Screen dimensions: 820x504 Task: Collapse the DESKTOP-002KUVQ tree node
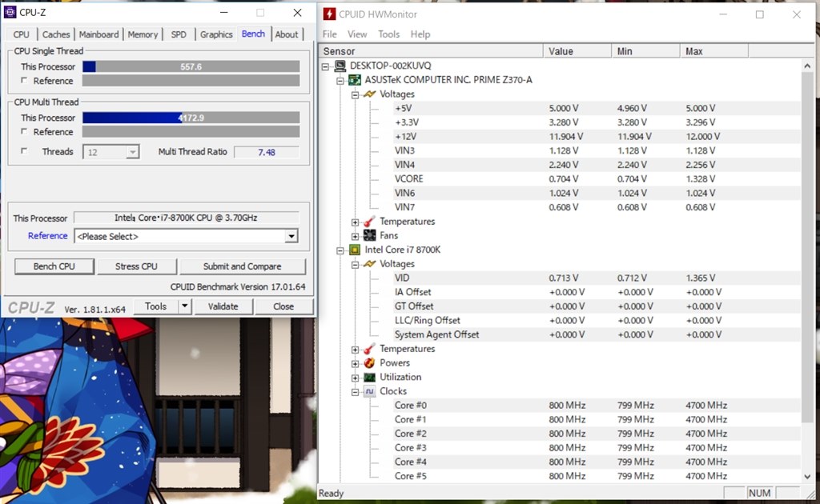[325, 66]
